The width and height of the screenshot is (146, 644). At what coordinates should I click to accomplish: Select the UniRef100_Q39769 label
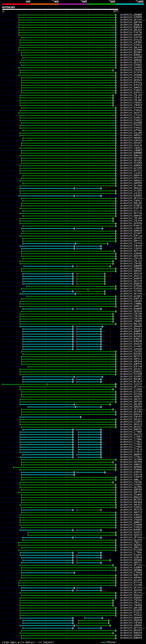pyautogui.click(x=131, y=37)
